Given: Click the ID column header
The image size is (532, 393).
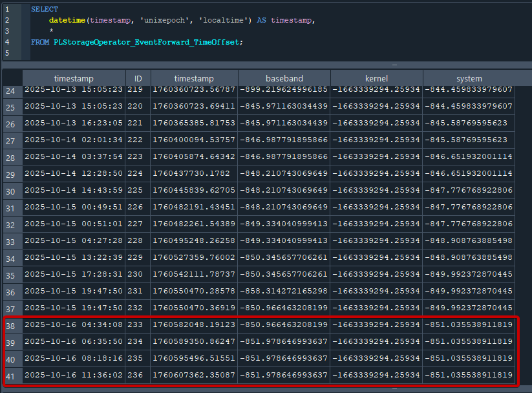Looking at the screenshot, I should click(138, 78).
